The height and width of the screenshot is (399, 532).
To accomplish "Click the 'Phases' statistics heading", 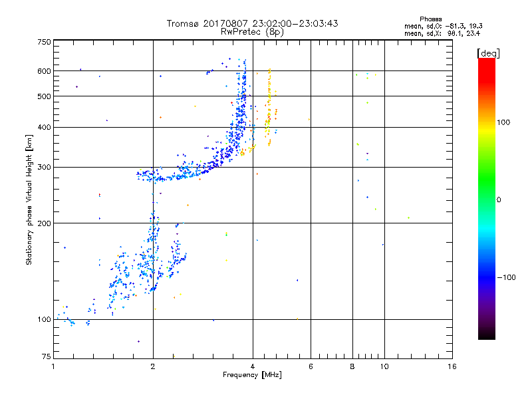I will [x=430, y=19].
